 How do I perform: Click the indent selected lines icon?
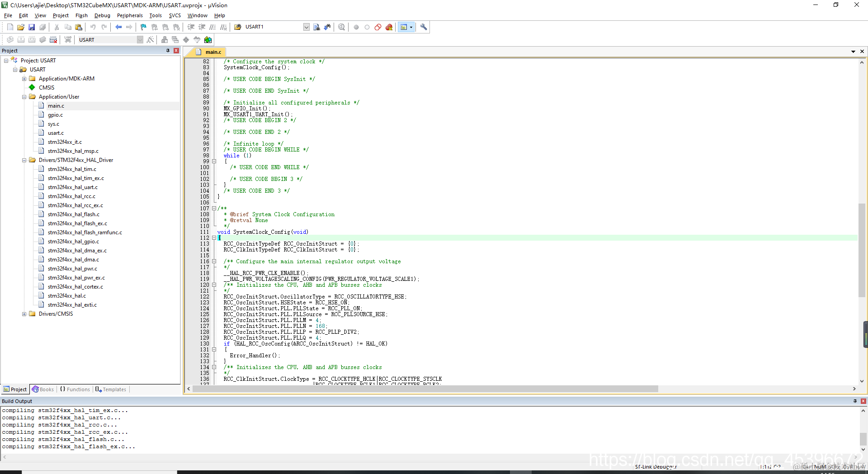pyautogui.click(x=191, y=27)
